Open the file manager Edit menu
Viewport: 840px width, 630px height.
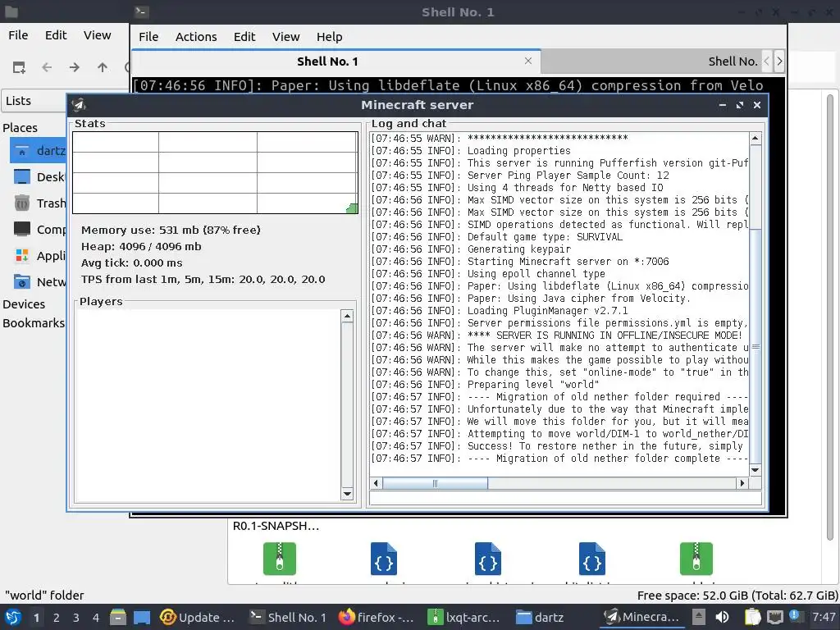56,34
